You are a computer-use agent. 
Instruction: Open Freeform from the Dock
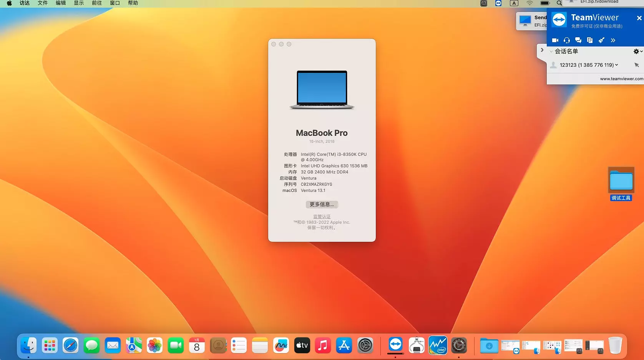281,346
